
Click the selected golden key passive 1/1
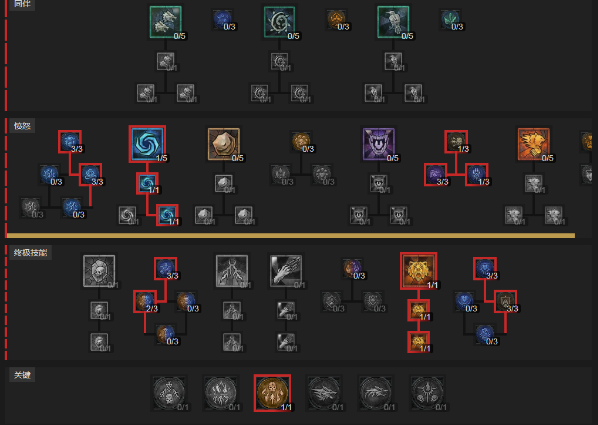pyautogui.click(x=272, y=393)
